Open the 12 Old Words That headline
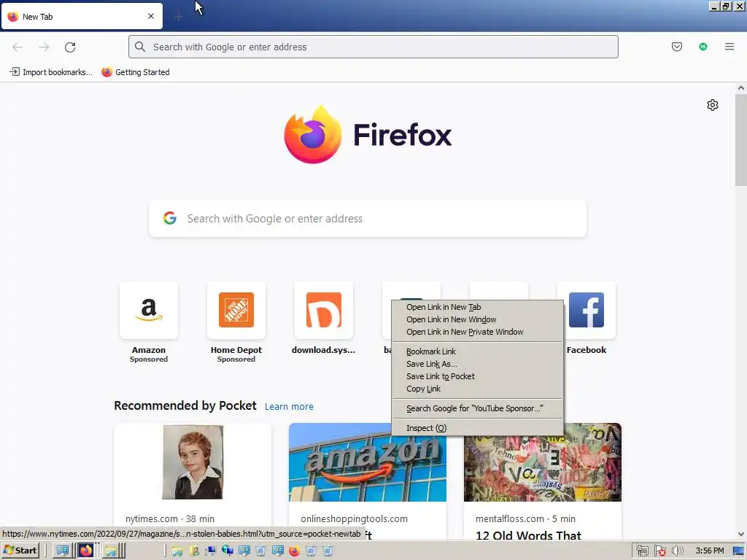Image resolution: width=747 pixels, height=560 pixels. tap(528, 535)
